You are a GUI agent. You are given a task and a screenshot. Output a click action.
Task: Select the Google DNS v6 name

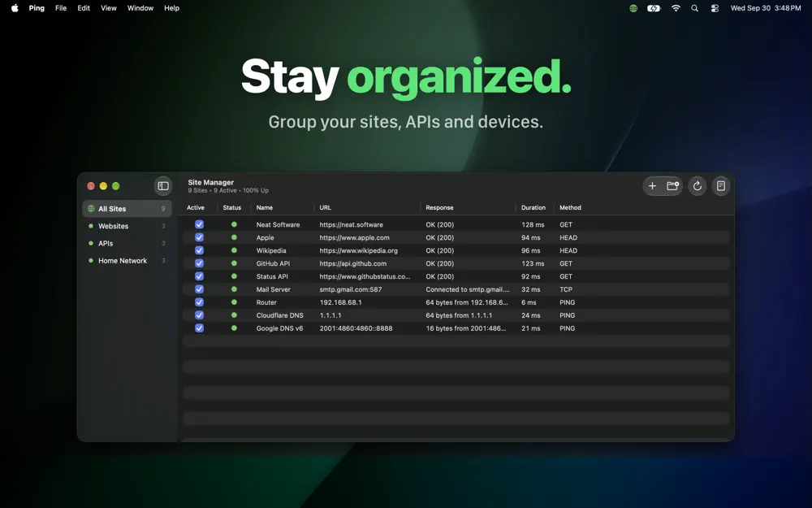pos(279,328)
